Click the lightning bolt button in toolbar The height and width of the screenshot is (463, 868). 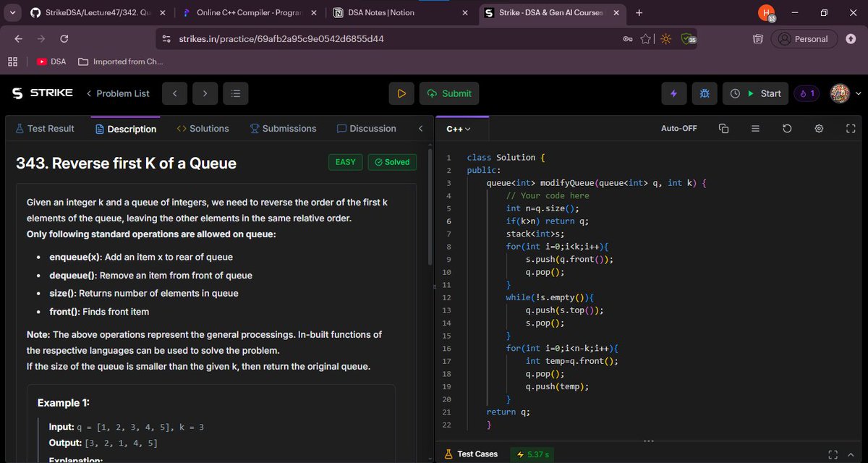[x=674, y=93]
